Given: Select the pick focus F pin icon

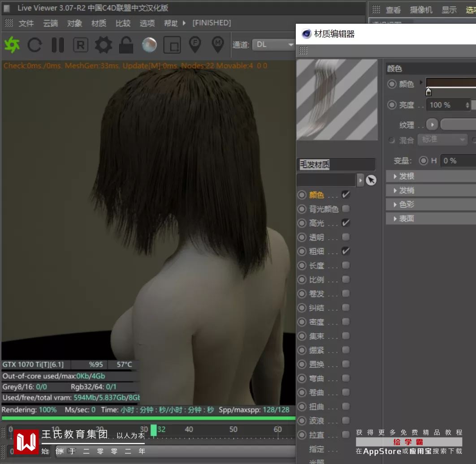Looking at the screenshot, I should pos(195,44).
